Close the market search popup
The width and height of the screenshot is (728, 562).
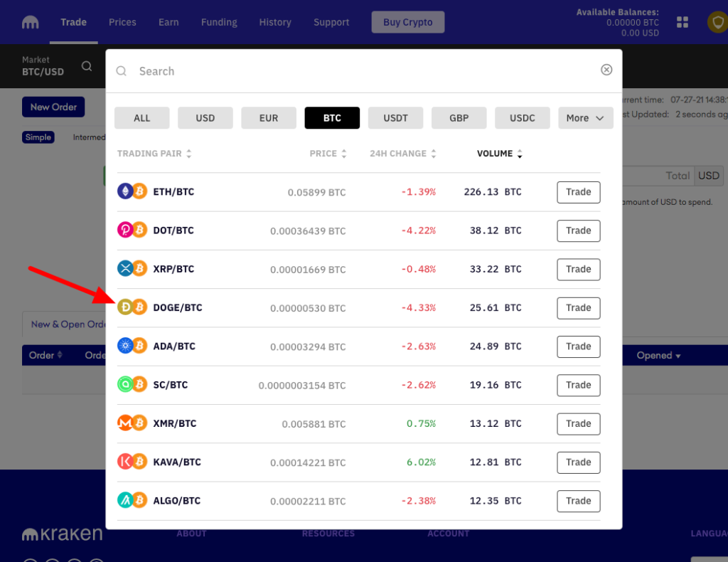pos(606,70)
